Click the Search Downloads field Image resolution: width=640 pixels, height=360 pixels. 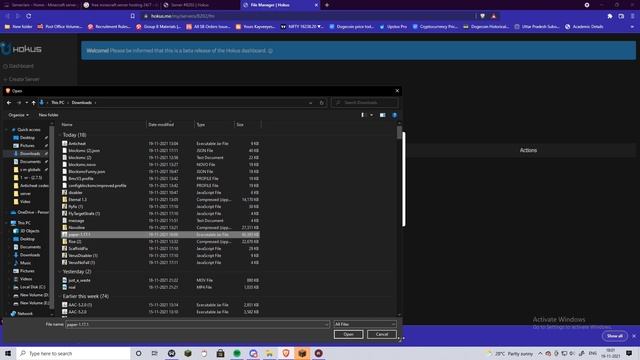(364, 103)
